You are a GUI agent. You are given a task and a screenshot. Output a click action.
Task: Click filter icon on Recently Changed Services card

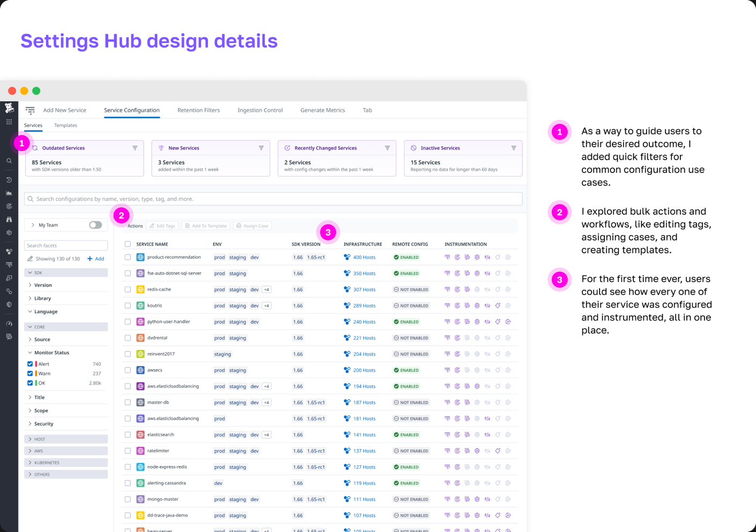(387, 148)
